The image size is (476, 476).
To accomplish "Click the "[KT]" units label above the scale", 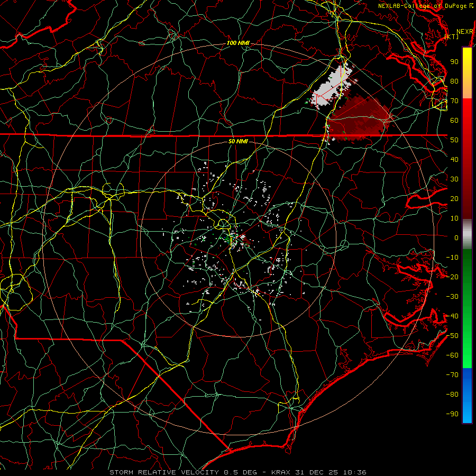I will (x=452, y=36).
